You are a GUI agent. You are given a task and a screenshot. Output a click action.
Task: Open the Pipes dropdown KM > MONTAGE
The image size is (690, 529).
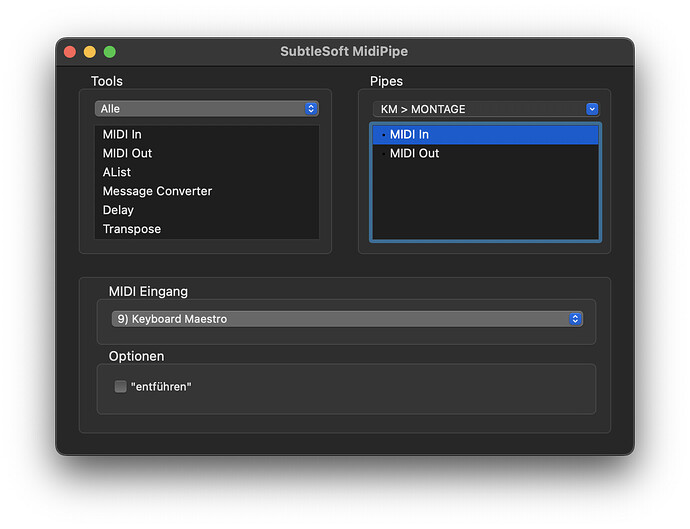click(486, 109)
